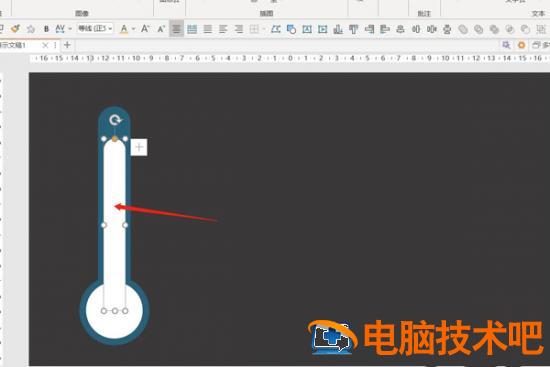550x367 pixels.
Task: Click the fifth grayed merge shapes icon
Action: click(525, 29)
